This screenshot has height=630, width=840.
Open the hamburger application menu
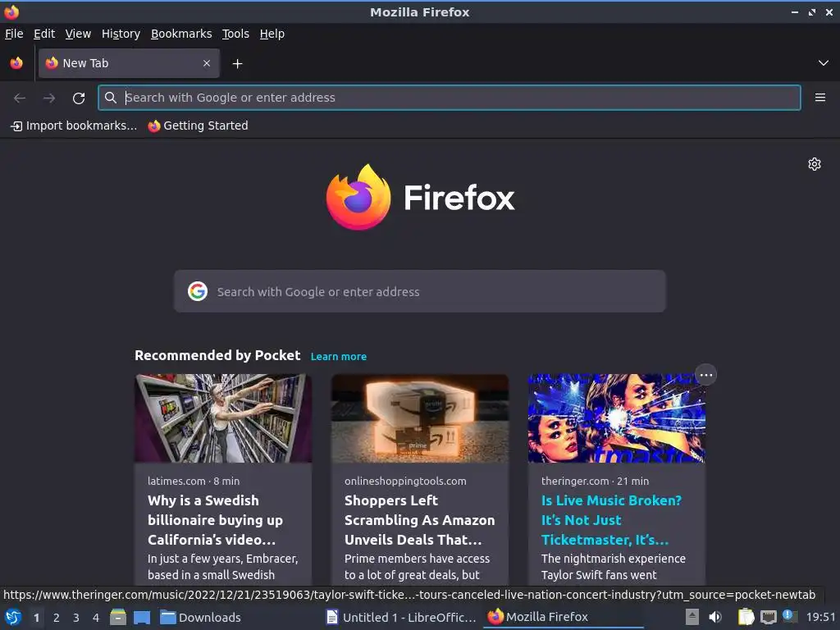pos(819,98)
